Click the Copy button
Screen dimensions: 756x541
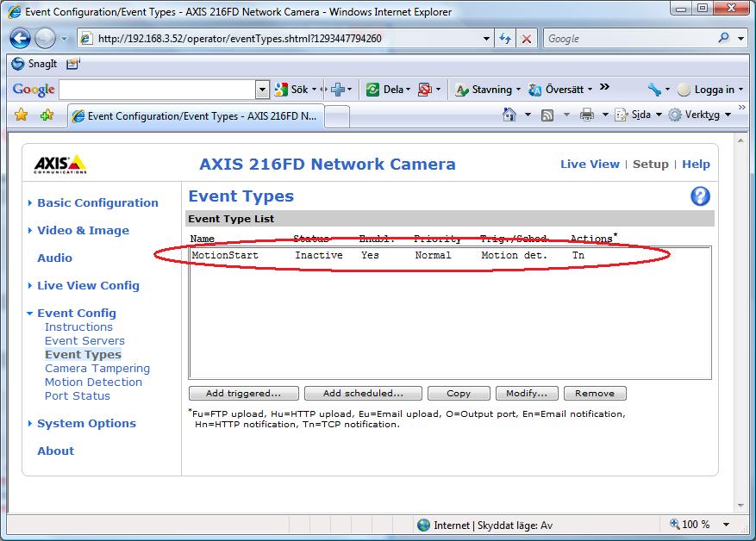459,393
